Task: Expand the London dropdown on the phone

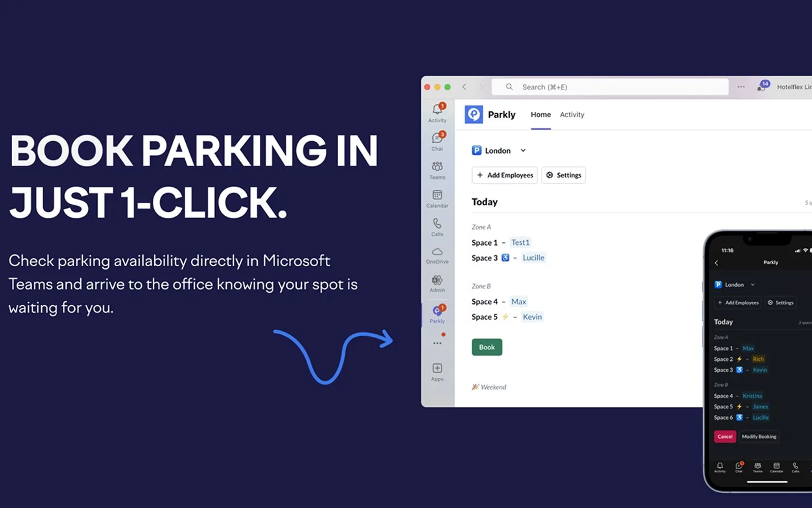Action: (734, 284)
